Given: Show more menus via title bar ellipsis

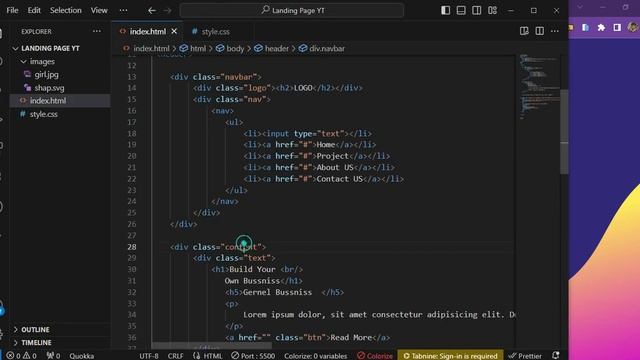Looking at the screenshot, I should click(123, 10).
